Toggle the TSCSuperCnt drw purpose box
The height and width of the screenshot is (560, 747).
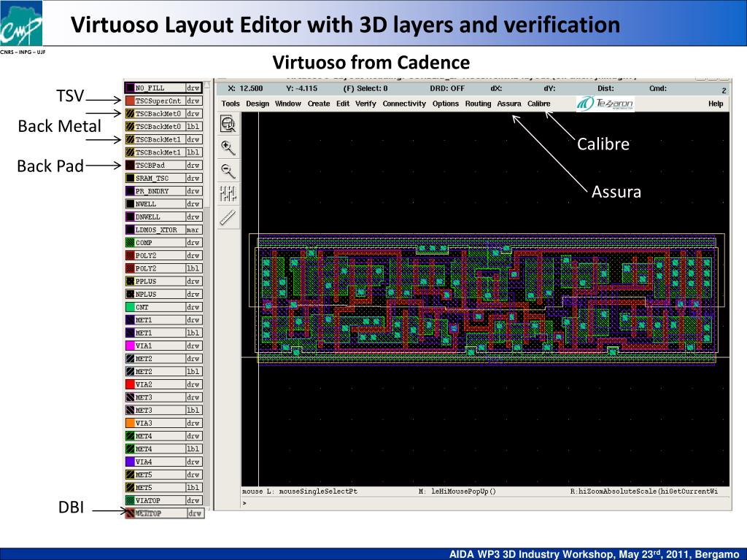coord(193,101)
